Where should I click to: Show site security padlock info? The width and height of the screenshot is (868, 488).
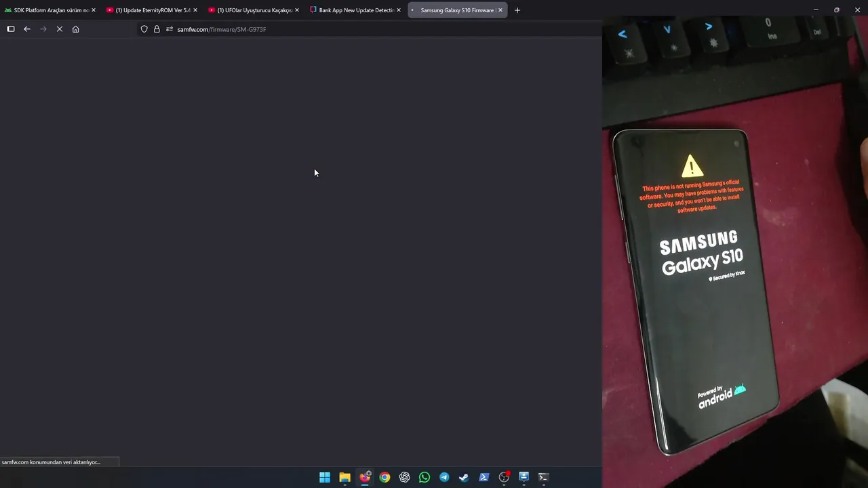(157, 29)
